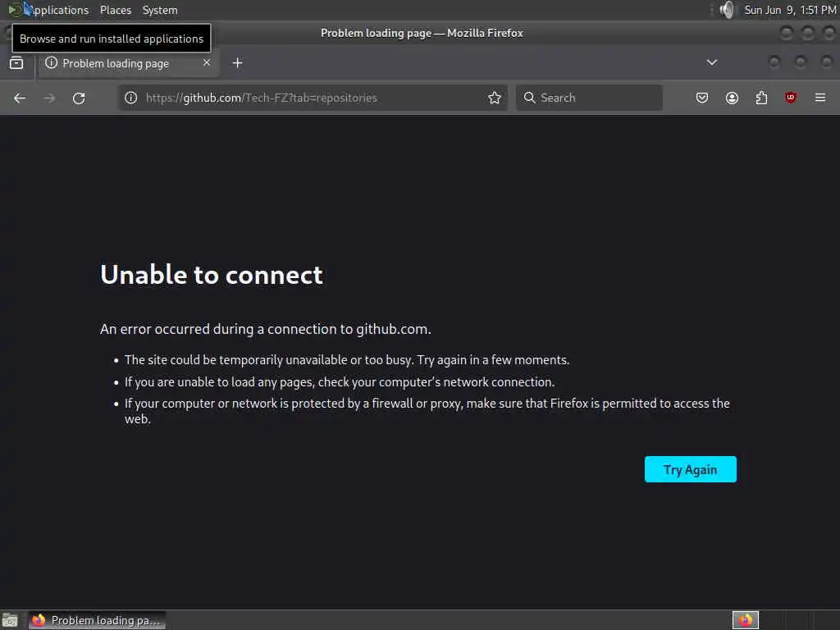Open the Applications menu
This screenshot has width=840, height=630.
point(49,10)
